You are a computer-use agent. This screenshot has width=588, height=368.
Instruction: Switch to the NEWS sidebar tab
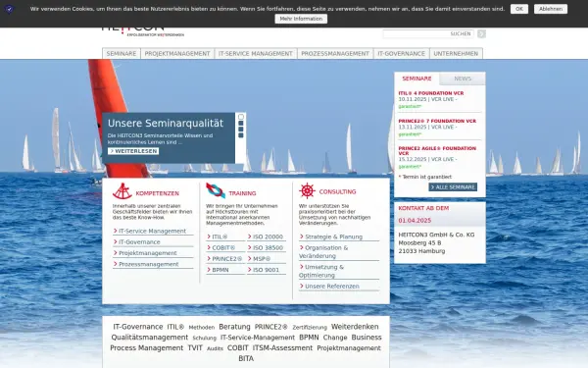click(463, 79)
